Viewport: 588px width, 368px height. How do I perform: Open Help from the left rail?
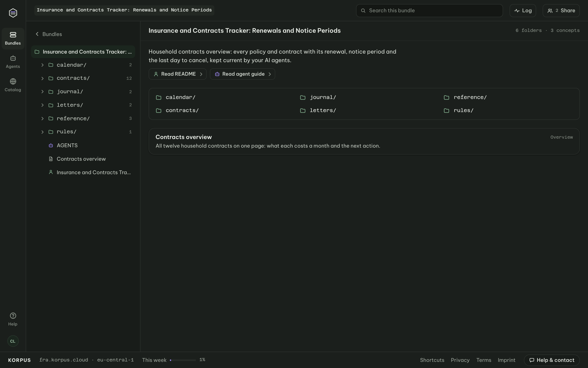[13, 319]
